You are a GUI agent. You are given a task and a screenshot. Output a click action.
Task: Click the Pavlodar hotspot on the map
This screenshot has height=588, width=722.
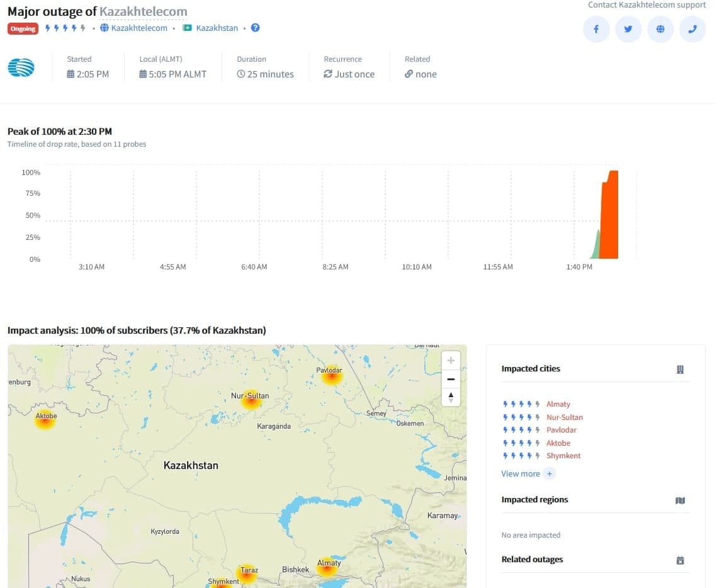pyautogui.click(x=331, y=377)
